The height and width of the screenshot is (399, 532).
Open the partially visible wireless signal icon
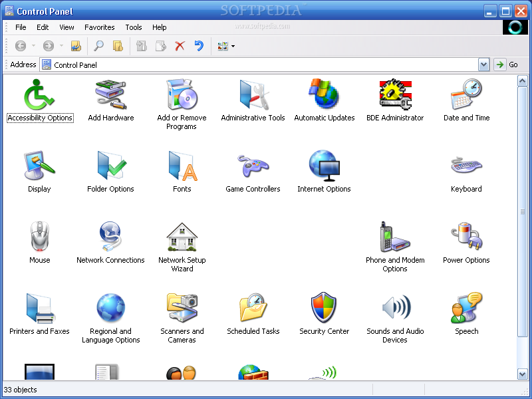tap(324, 372)
